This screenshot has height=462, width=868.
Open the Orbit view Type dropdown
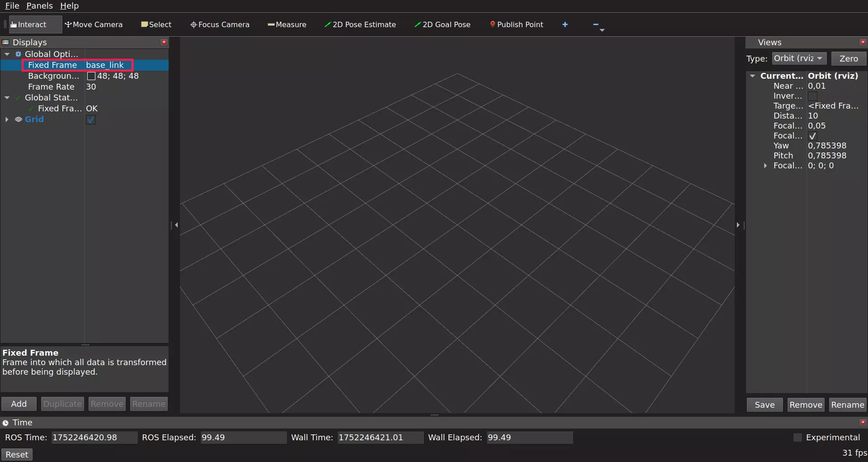point(798,58)
